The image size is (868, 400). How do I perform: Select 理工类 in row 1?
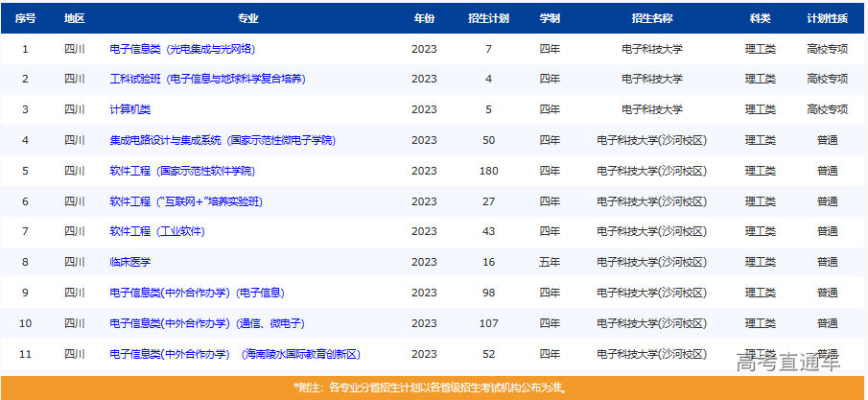(x=760, y=49)
